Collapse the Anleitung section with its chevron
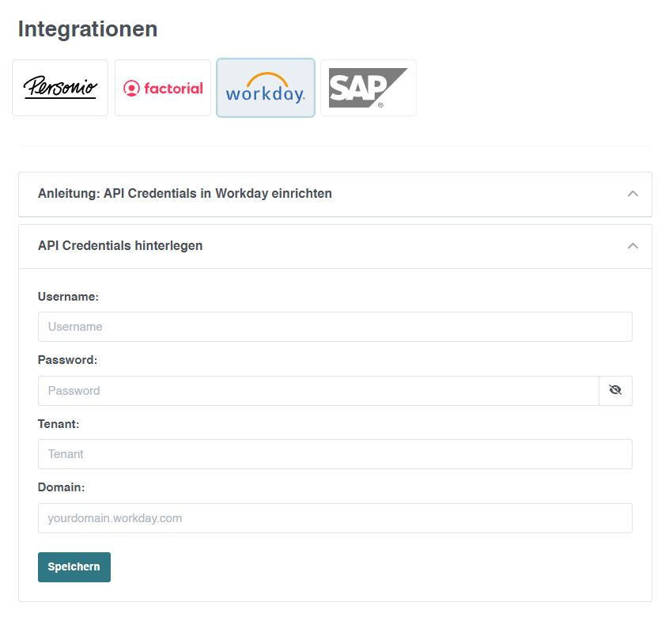669x644 pixels. click(633, 194)
